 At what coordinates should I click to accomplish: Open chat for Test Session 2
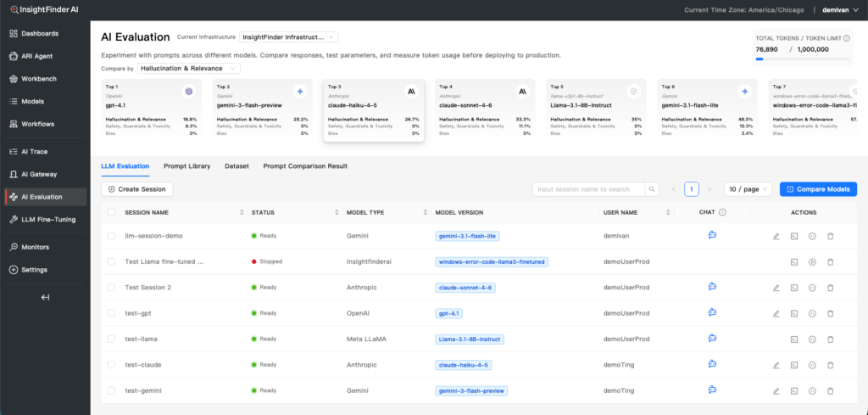tap(712, 287)
